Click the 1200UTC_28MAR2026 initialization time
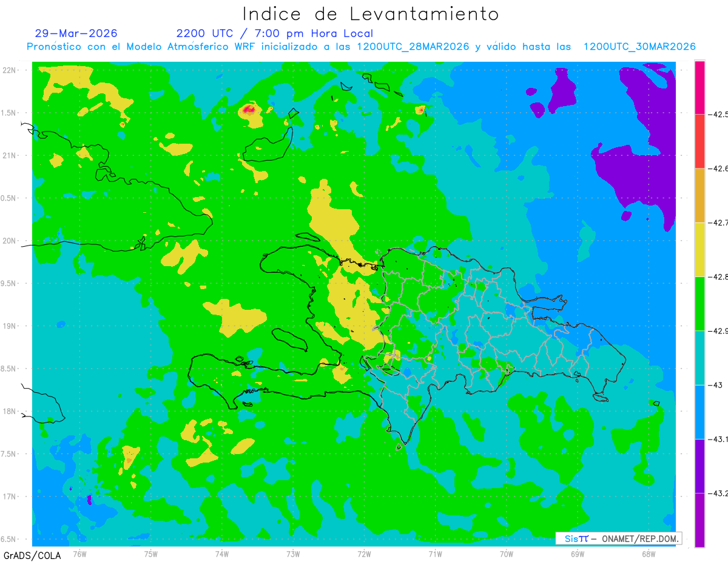This screenshot has width=728, height=562. (x=413, y=47)
